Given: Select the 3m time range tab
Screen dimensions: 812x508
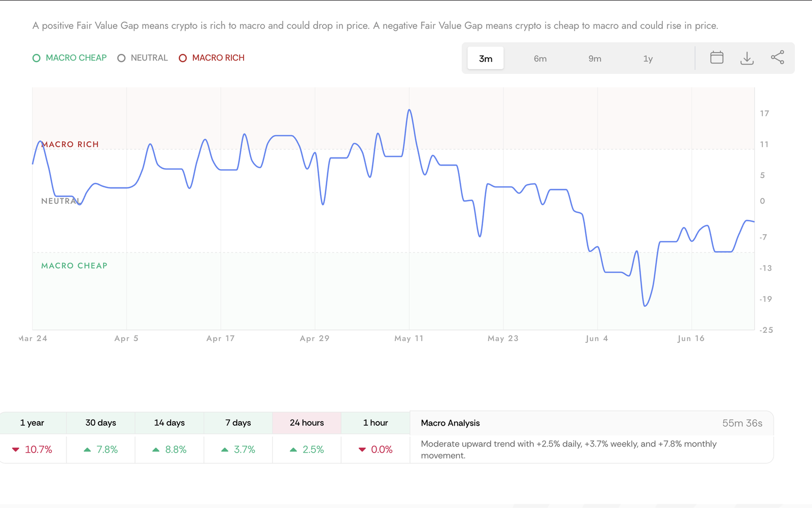Looking at the screenshot, I should point(486,58).
